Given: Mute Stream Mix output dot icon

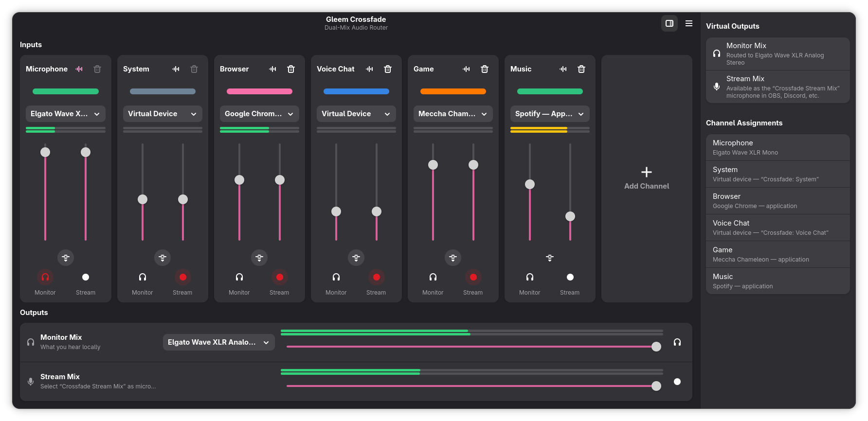Looking at the screenshot, I should click(x=677, y=382).
